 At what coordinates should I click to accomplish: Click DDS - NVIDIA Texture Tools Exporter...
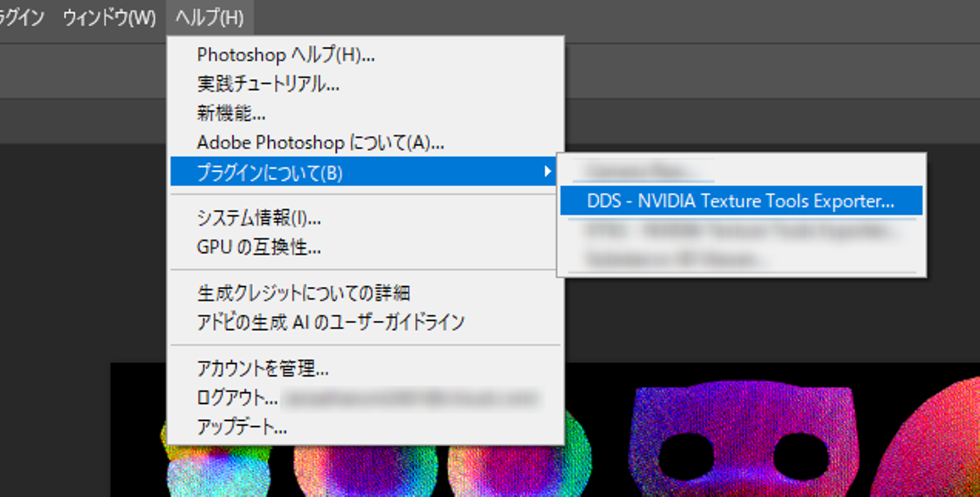(x=741, y=201)
